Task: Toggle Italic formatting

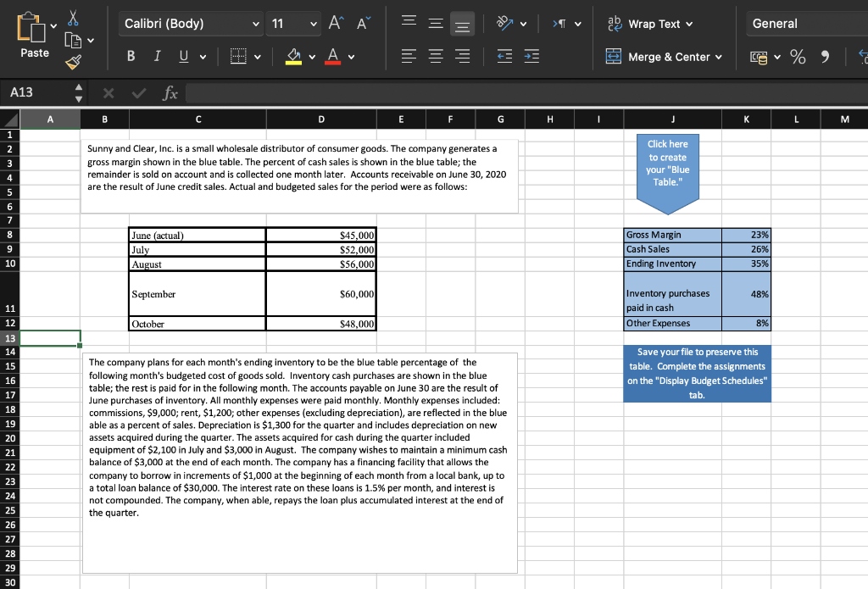Action: (157, 56)
